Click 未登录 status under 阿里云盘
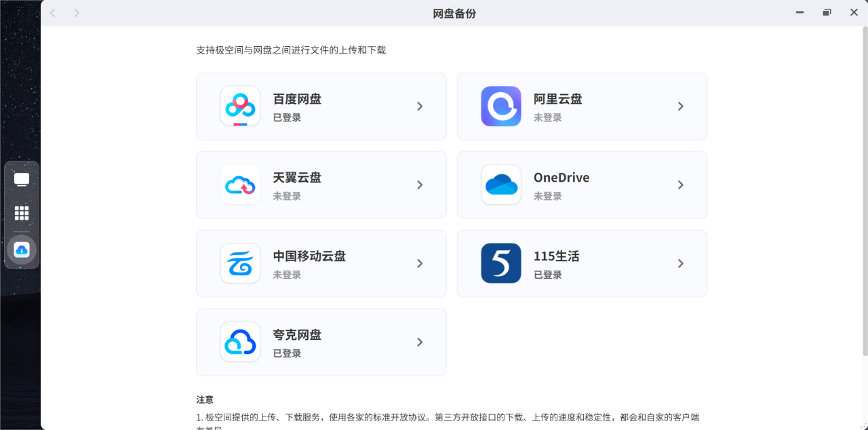This screenshot has width=868, height=430. click(548, 117)
